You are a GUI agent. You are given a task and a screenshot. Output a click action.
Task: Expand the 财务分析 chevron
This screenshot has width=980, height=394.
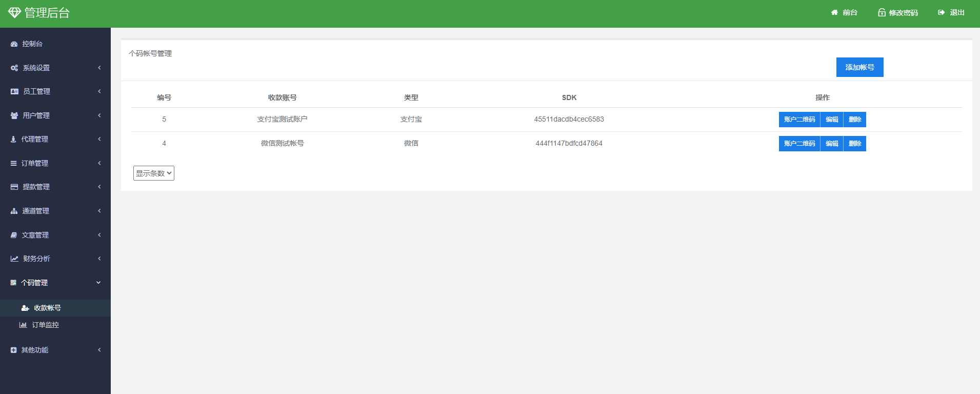[x=99, y=259]
